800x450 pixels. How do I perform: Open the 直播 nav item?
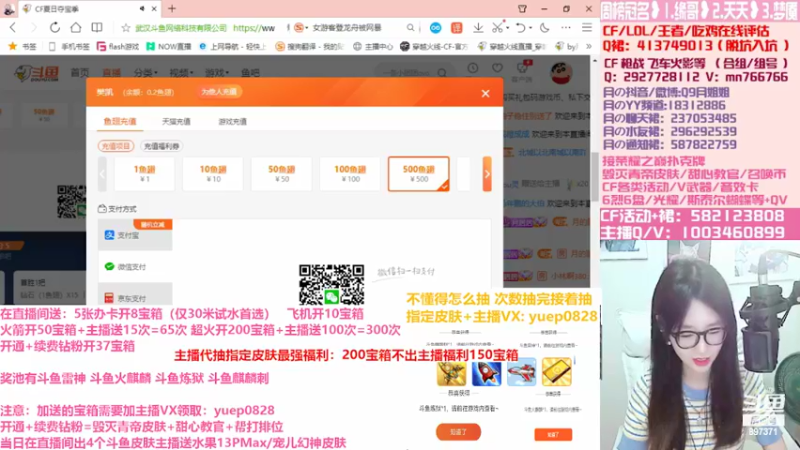(111, 72)
